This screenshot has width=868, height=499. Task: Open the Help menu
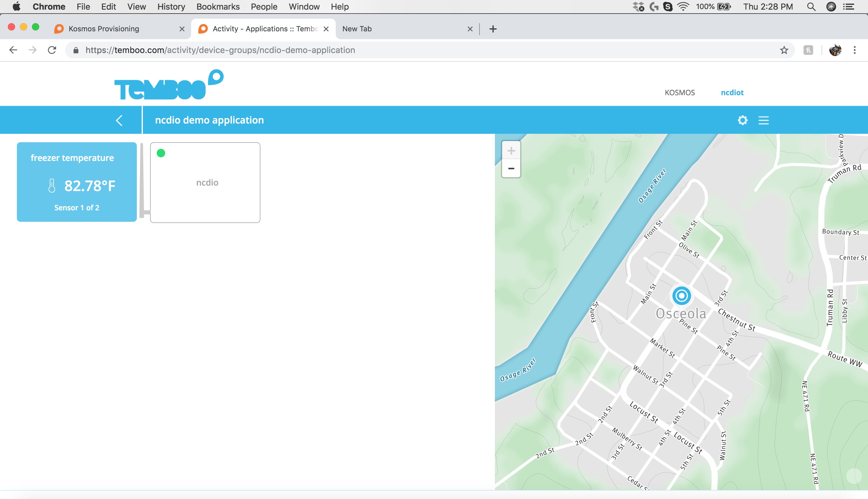[340, 7]
